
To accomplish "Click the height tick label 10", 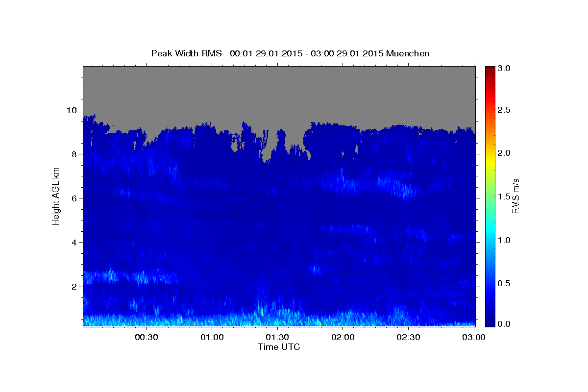I will tap(73, 110).
